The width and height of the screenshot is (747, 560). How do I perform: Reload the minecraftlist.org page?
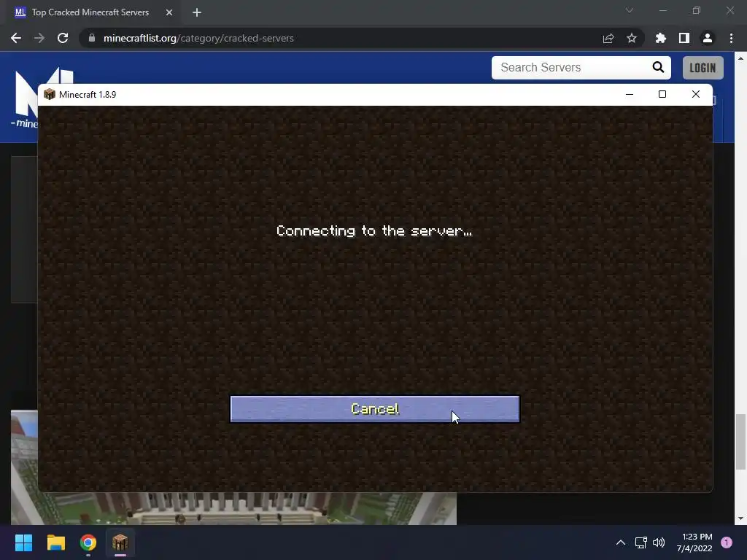pyautogui.click(x=63, y=38)
